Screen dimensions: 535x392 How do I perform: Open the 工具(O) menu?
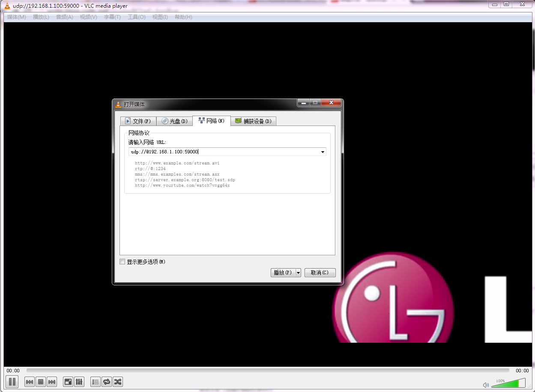coord(136,17)
